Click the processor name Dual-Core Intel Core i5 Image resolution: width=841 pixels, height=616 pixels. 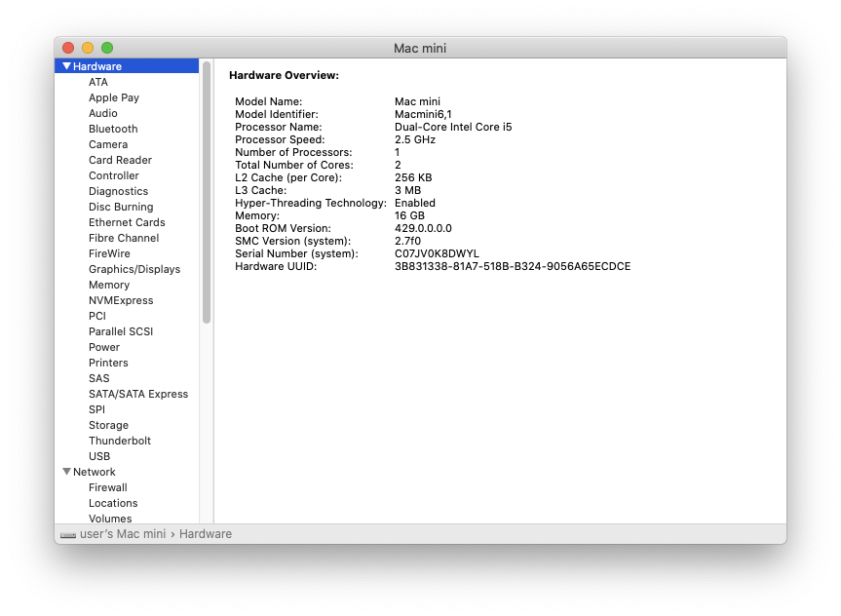pos(453,127)
